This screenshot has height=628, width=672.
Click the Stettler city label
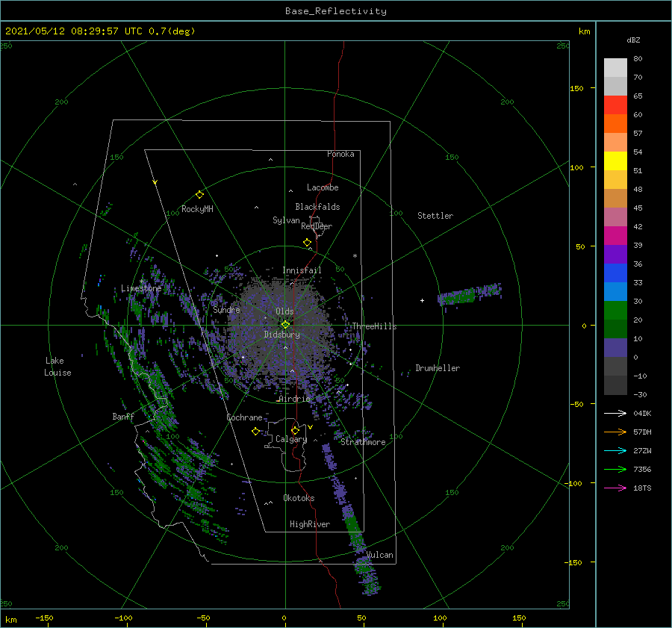[435, 216]
